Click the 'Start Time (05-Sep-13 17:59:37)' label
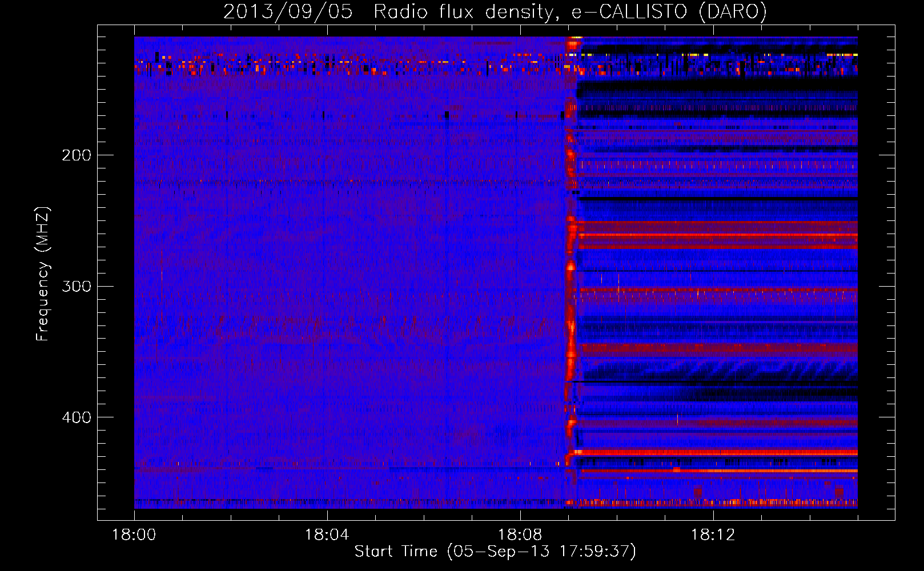The image size is (924, 571). [x=495, y=552]
